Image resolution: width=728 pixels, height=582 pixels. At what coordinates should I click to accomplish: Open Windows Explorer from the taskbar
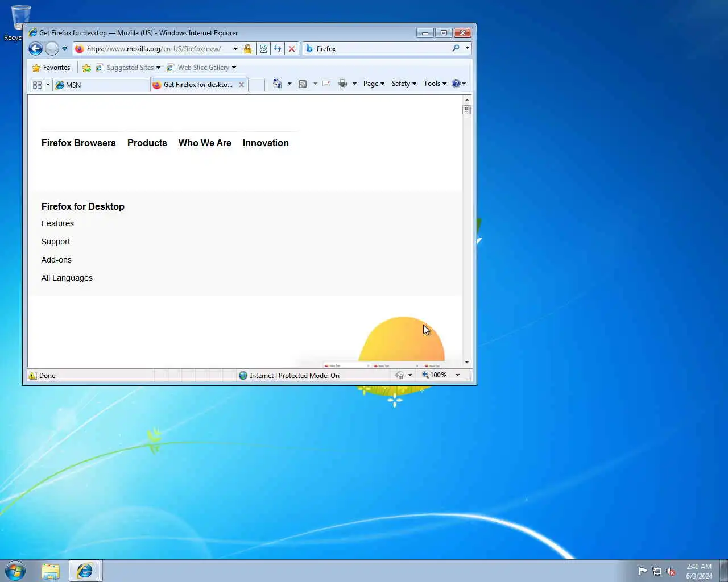[x=51, y=571]
